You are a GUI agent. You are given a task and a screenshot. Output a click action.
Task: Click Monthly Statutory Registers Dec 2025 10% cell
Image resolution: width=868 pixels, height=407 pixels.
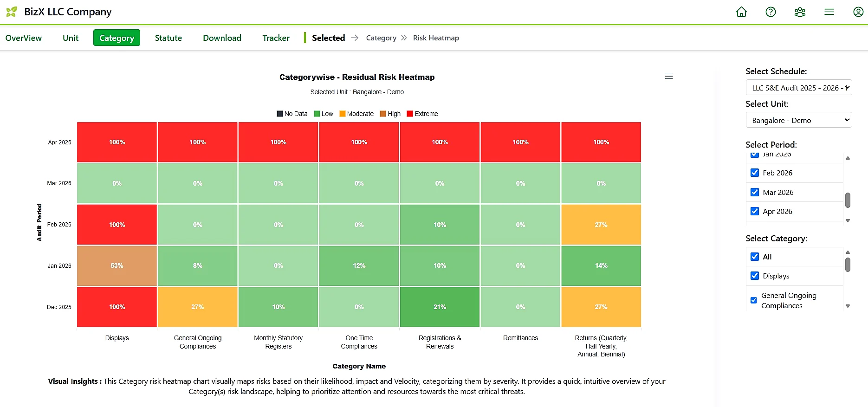(x=279, y=307)
